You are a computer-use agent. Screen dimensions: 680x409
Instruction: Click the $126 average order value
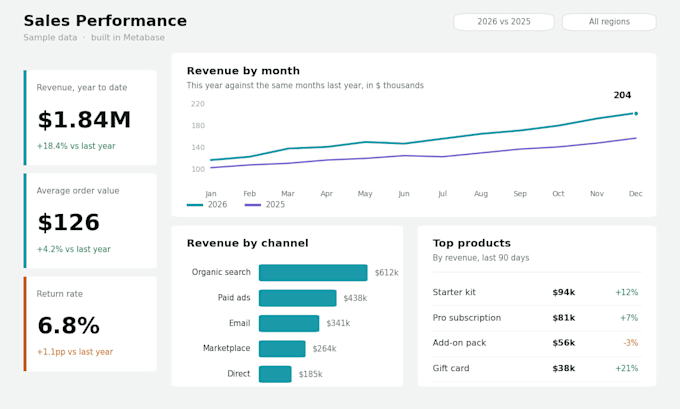(x=69, y=222)
